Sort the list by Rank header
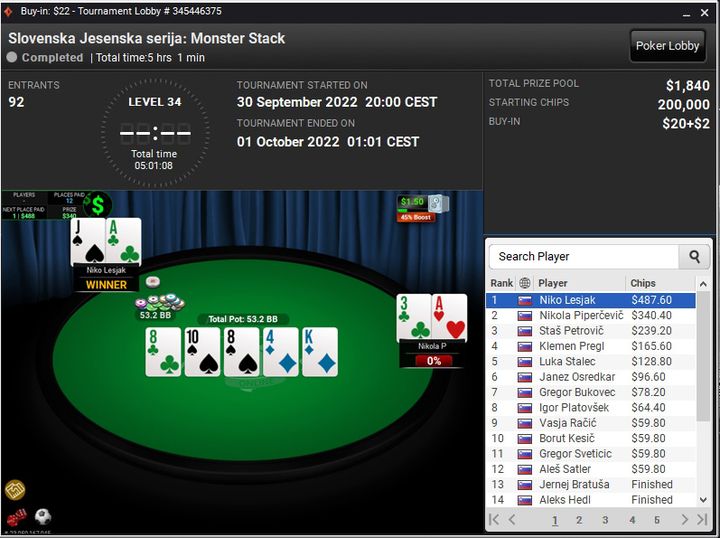 501,283
